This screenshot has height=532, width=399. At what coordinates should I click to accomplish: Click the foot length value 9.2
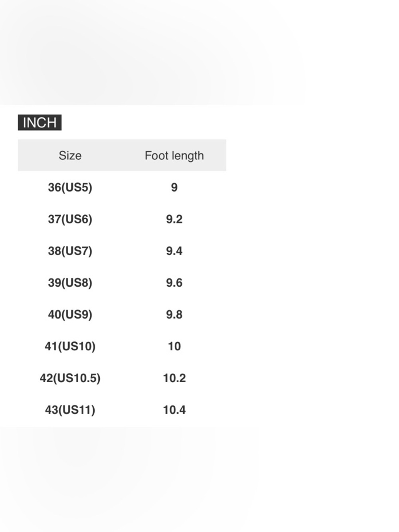click(x=174, y=219)
